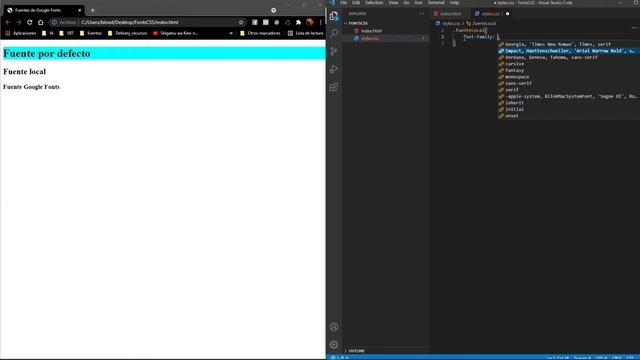The height and width of the screenshot is (360, 640).
Task: Go to Chrome home page
Action: click(x=40, y=22)
